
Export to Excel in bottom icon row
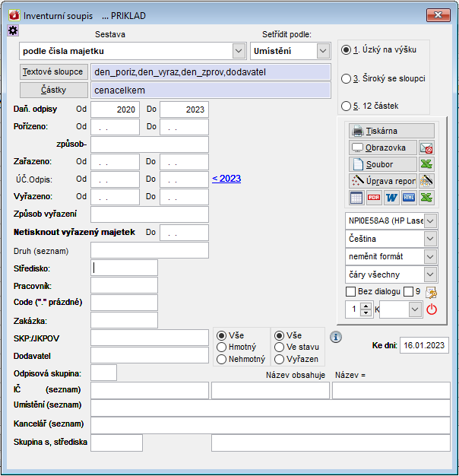426,198
